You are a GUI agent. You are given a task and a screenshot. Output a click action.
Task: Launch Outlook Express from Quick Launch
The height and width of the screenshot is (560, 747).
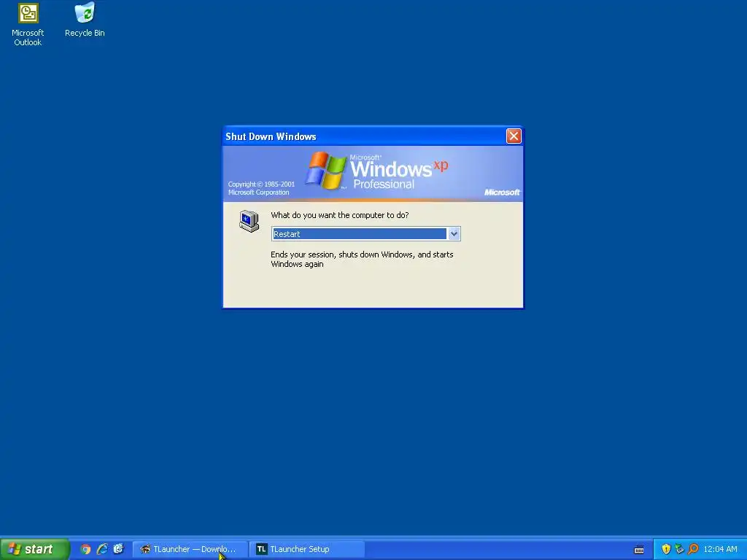[119, 549]
